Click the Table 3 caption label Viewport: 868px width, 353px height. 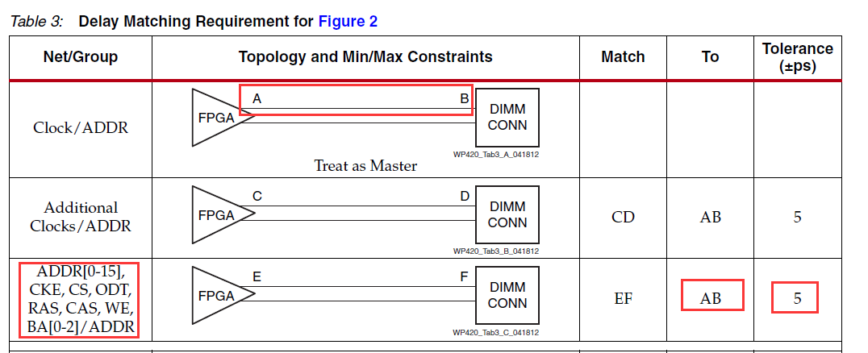[x=36, y=22]
